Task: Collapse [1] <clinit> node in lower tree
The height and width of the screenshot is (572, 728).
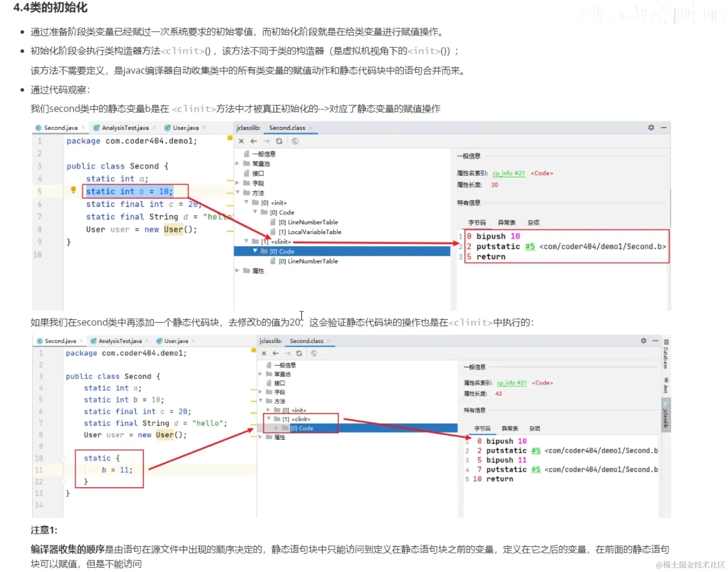Action: pyautogui.click(x=269, y=419)
